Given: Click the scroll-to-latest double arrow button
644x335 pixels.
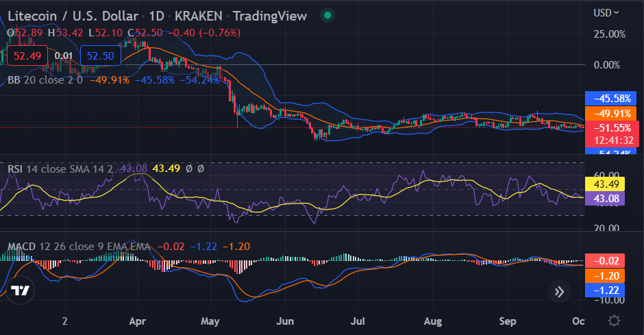Looking at the screenshot, I should click(x=559, y=292).
